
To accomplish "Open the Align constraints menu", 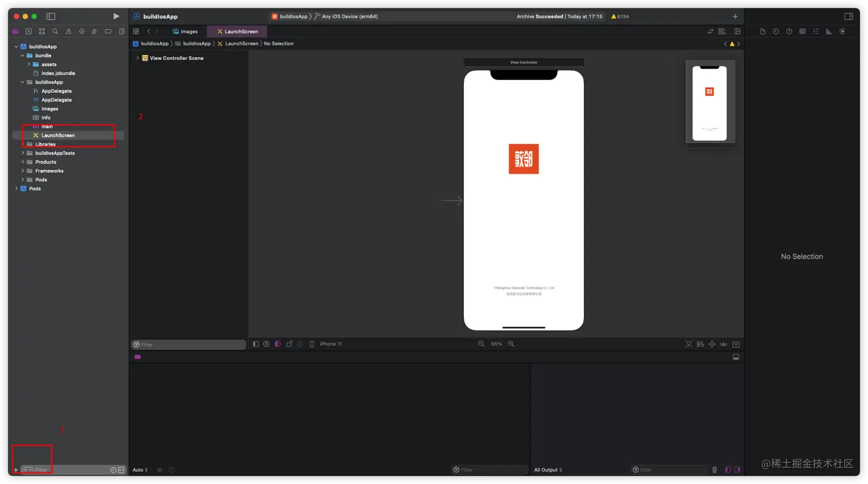I will click(x=700, y=344).
